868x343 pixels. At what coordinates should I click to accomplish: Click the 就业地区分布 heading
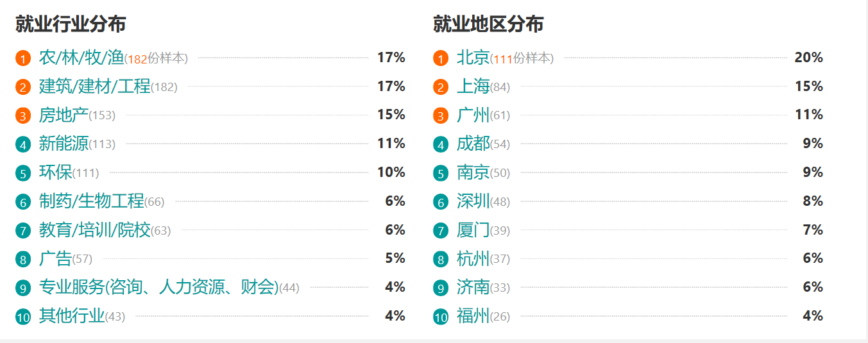pyautogui.click(x=488, y=24)
